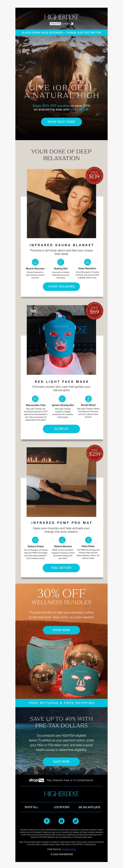Click the unsubscribe link

tap(69, 849)
